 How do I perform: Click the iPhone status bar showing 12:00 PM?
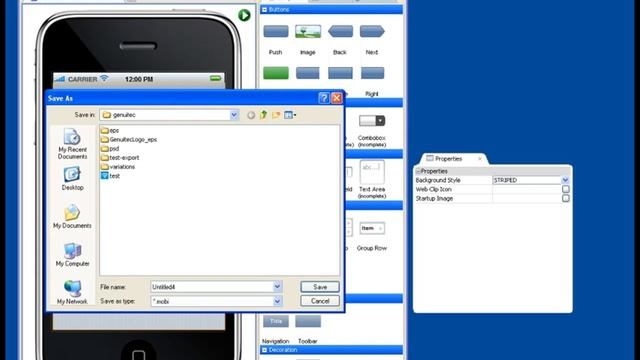point(139,79)
